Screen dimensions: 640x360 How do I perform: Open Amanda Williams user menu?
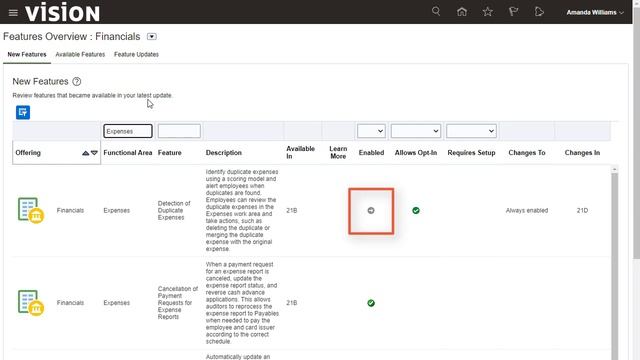pyautogui.click(x=595, y=12)
